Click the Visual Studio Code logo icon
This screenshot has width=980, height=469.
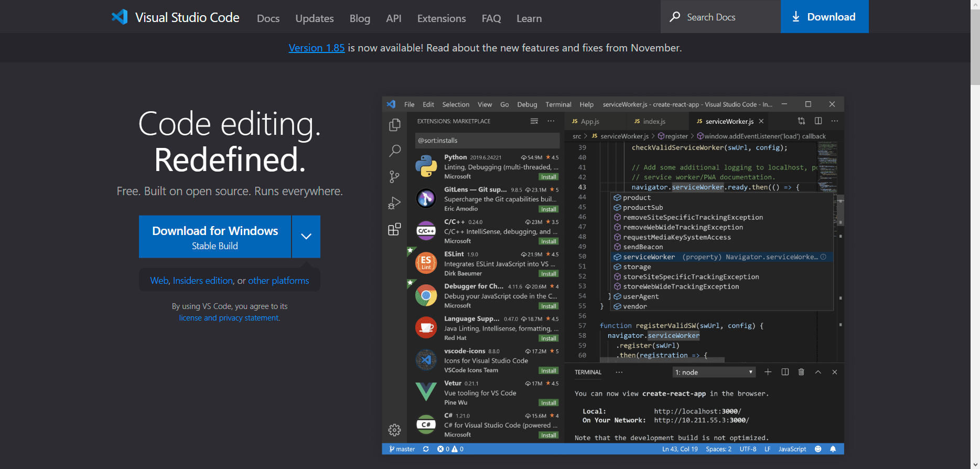point(120,17)
